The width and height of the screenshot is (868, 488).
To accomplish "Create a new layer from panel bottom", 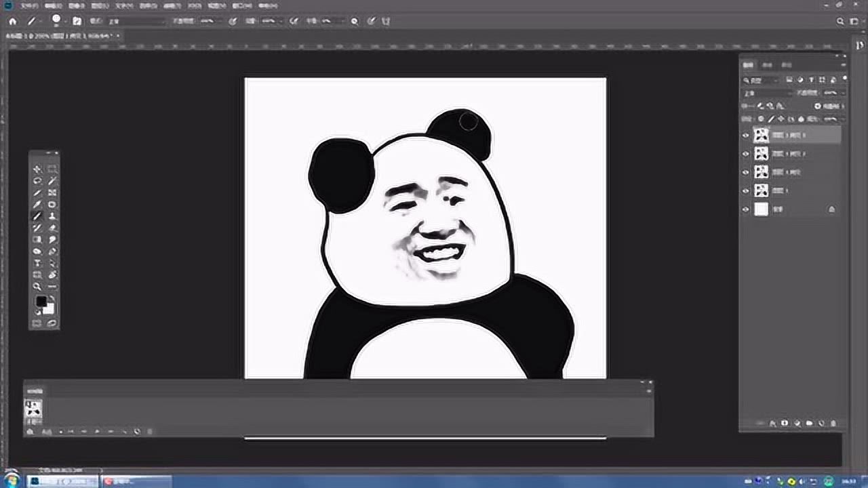I will tap(821, 423).
